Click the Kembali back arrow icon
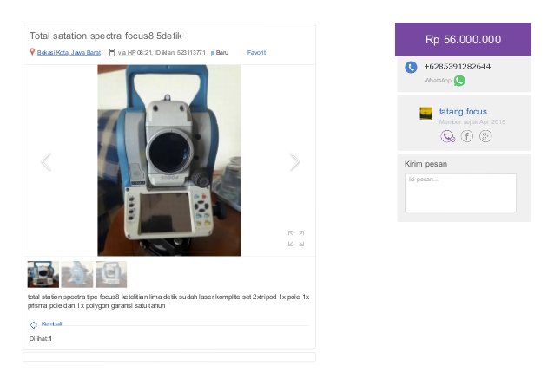Image resolution: width=554 pixels, height=392 pixels. point(34,324)
